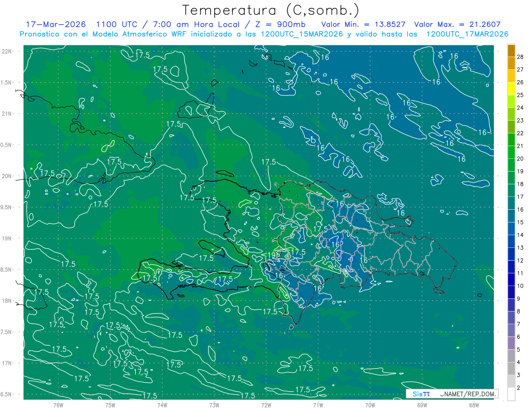The image size is (532, 411).
Task: Click the '19' label on the color scale
Action: 520,171
